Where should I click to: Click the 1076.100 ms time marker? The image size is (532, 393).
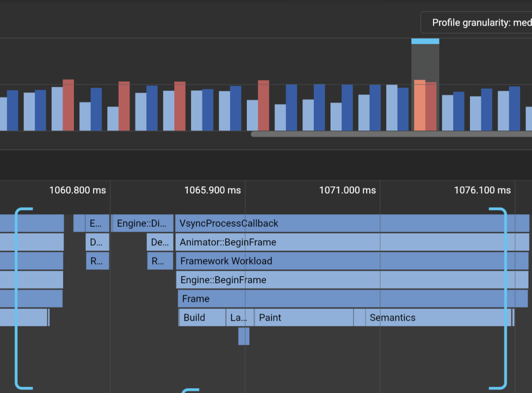point(482,190)
